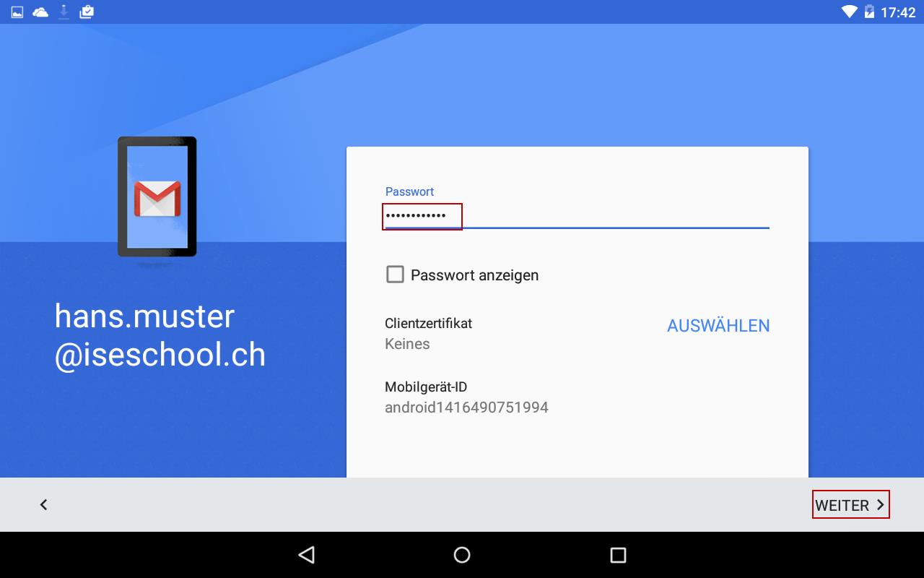
Task: Tap the Gmail tablet illustration
Action: coord(157,197)
